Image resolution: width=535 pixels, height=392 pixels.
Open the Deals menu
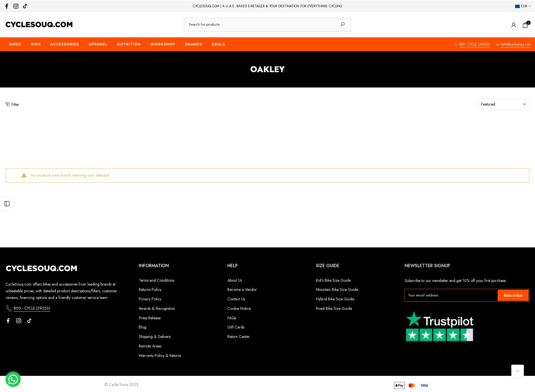click(x=218, y=44)
